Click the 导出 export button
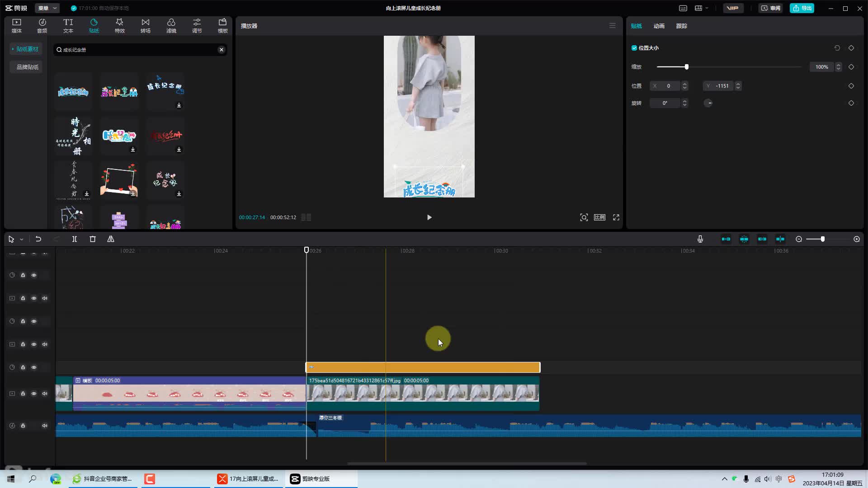The image size is (868, 488). 802,8
